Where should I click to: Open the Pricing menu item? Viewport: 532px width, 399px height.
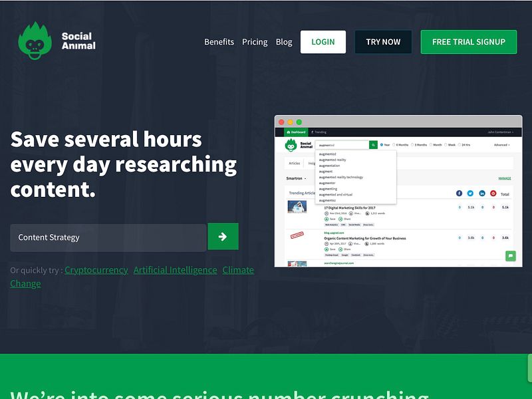coord(255,42)
